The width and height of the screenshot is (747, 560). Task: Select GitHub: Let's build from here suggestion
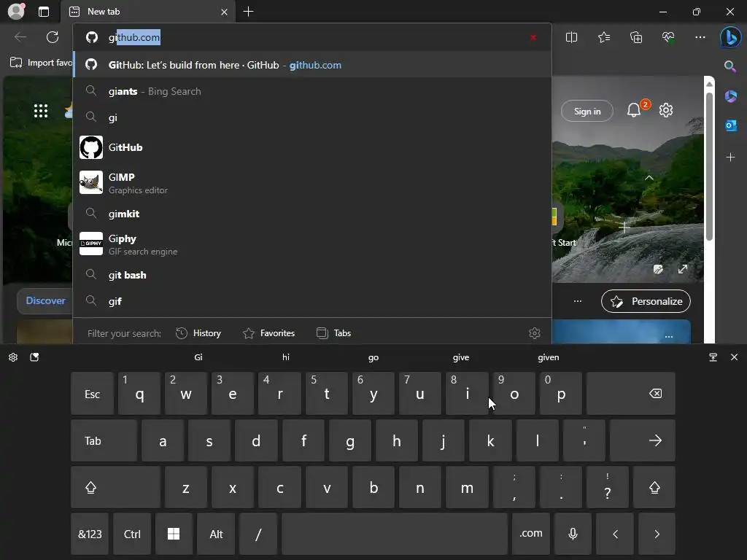[x=312, y=65]
